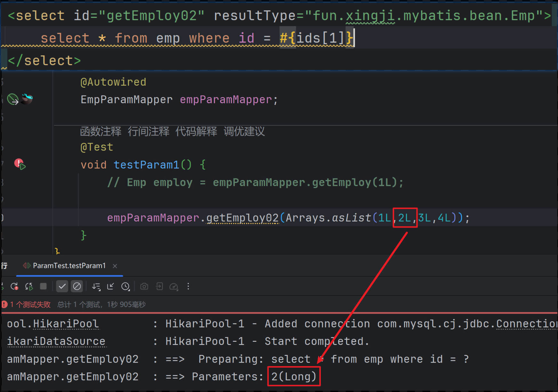Toggle show passed tests checkmark filter
Viewport: 558px width, 392px height.
tap(62, 286)
